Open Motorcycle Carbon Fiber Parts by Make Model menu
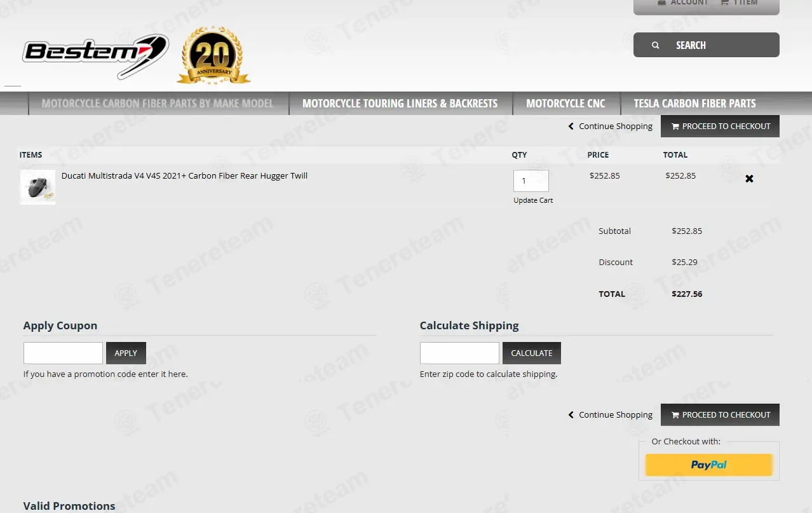 (158, 104)
